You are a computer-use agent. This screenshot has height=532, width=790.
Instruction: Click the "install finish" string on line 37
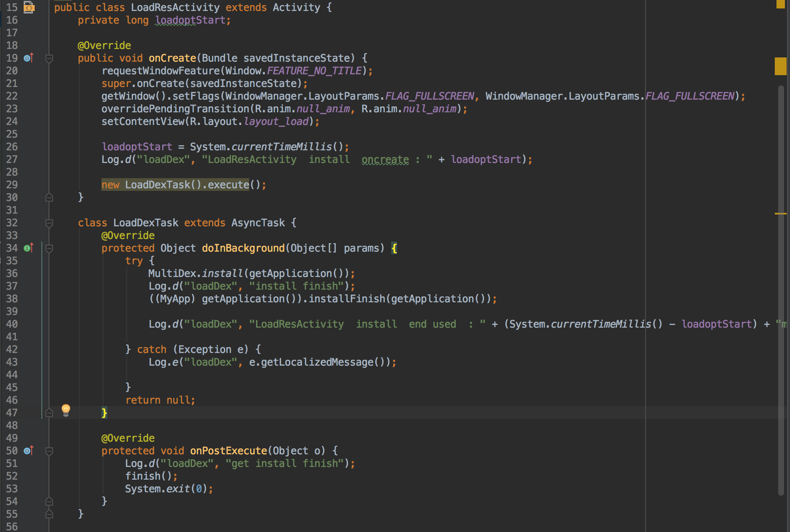[297, 286]
